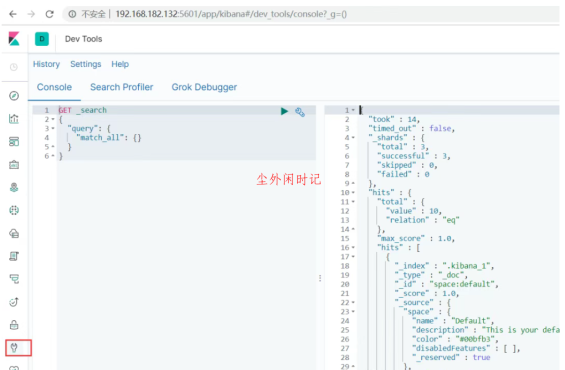The image size is (565, 370).
Task: Collapse "_source" fold arrow at line 22
Action: (x=353, y=303)
